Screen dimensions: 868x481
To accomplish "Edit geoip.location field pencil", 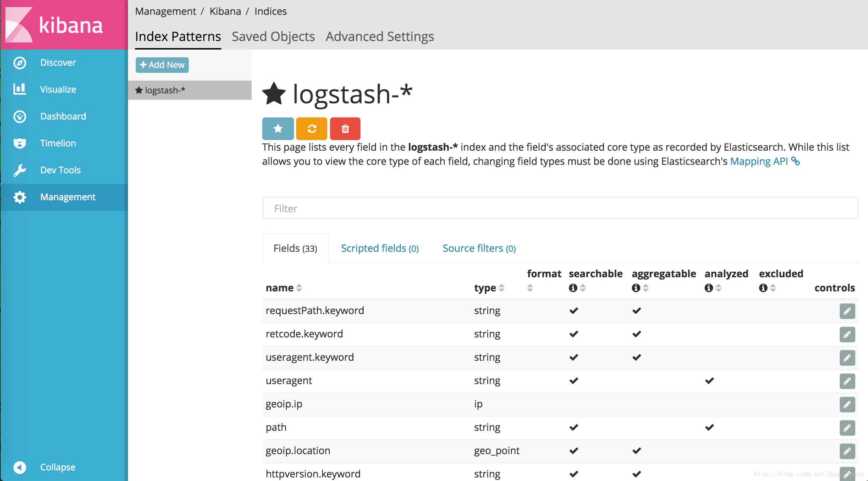I will point(847,451).
